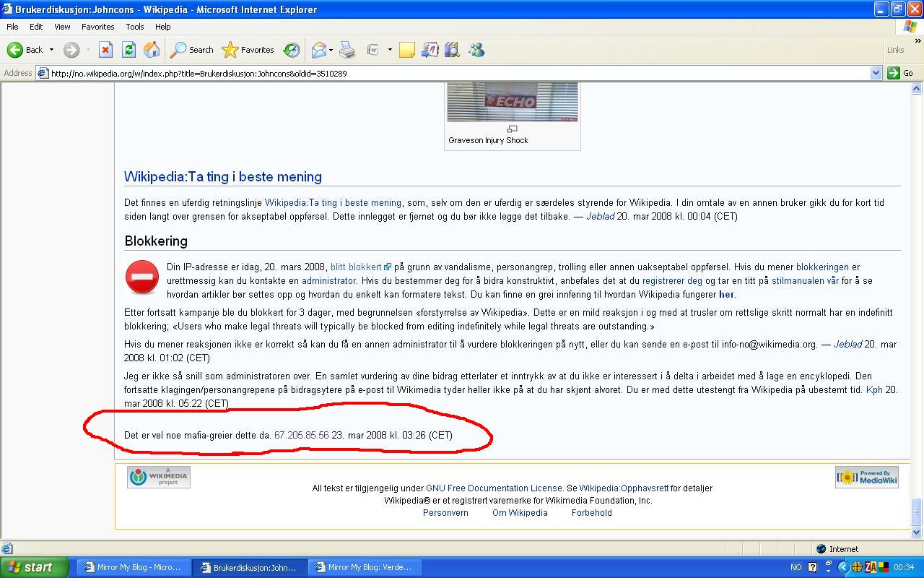Open the IP address 67.205.85.56 link
924x578 pixels.
pos(301,435)
